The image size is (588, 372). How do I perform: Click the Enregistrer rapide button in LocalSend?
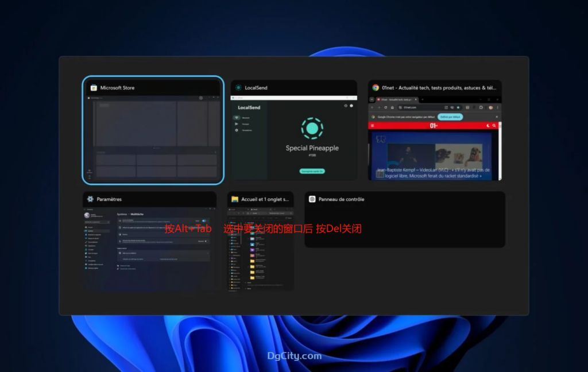(312, 171)
